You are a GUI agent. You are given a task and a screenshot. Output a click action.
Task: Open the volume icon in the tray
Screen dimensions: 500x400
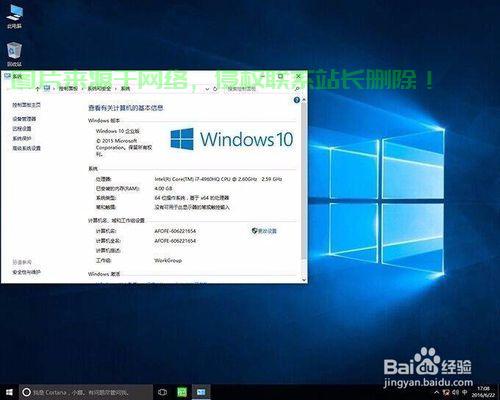pos(456,392)
